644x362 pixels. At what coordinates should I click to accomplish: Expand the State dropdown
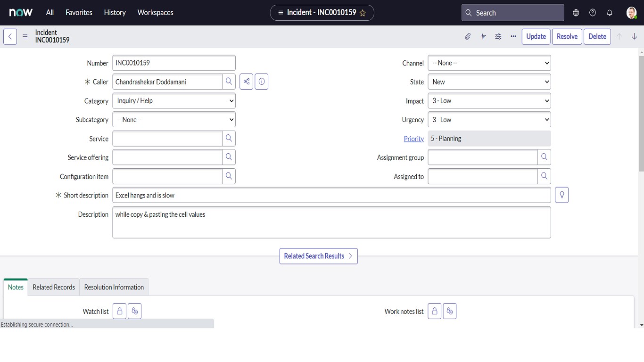[x=489, y=82]
